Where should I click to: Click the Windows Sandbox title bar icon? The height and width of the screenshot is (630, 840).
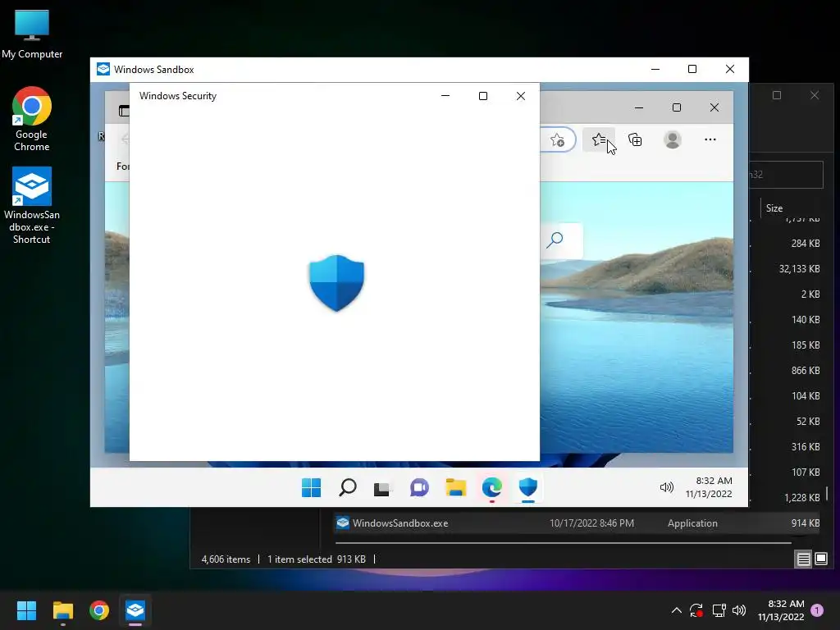pos(103,69)
